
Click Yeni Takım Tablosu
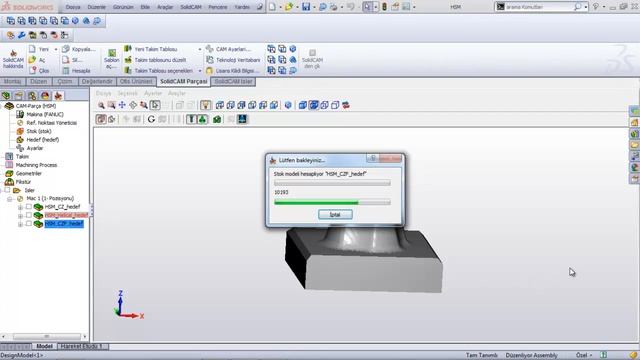coord(151,49)
